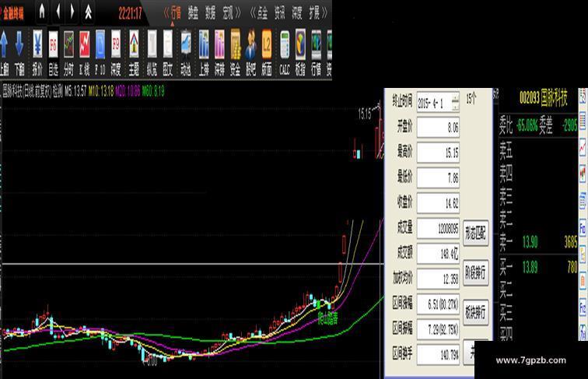Open the 自选 F6 watchlist icon
588x379 pixels.
(53, 44)
